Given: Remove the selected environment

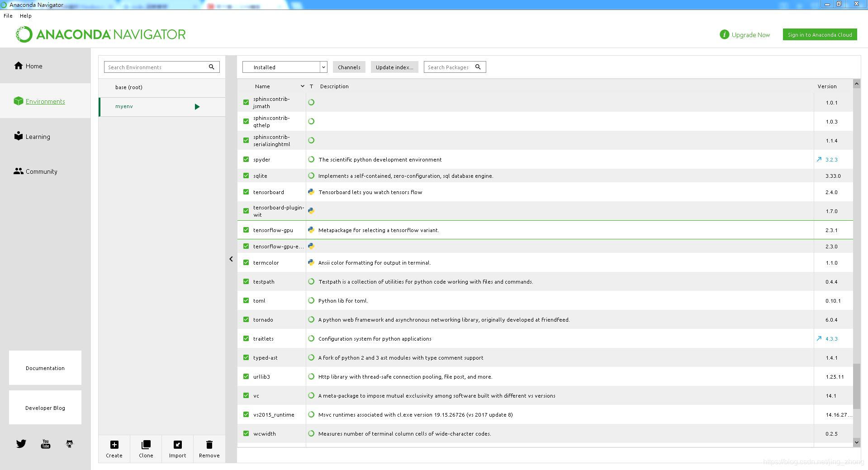Looking at the screenshot, I should pos(209,449).
